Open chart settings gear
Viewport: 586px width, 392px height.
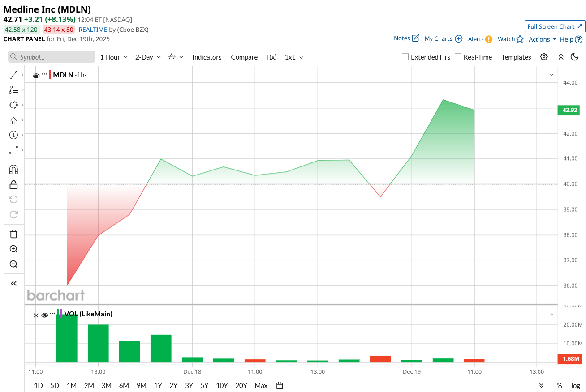[544, 57]
